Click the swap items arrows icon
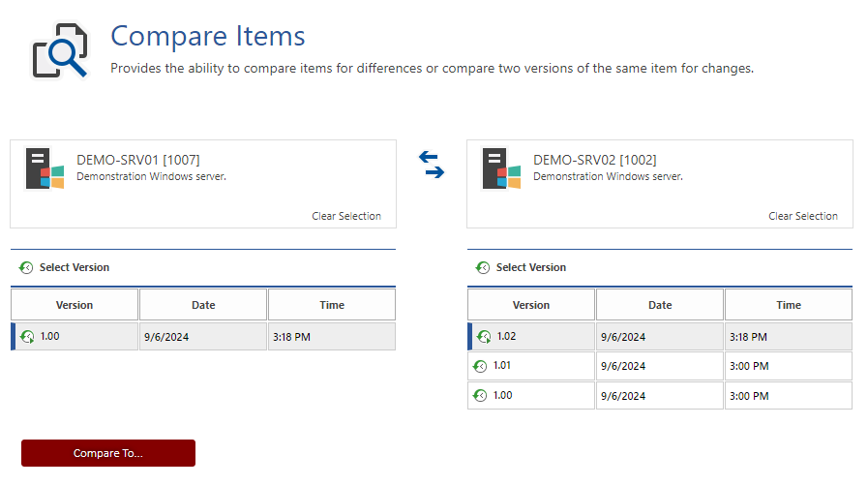The height and width of the screenshot is (486, 868). coord(432,165)
